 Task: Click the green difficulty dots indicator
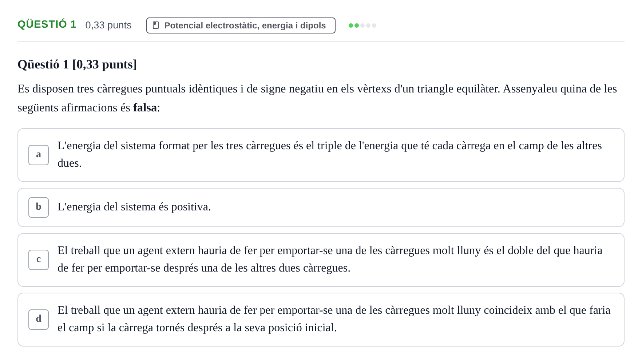point(362,25)
